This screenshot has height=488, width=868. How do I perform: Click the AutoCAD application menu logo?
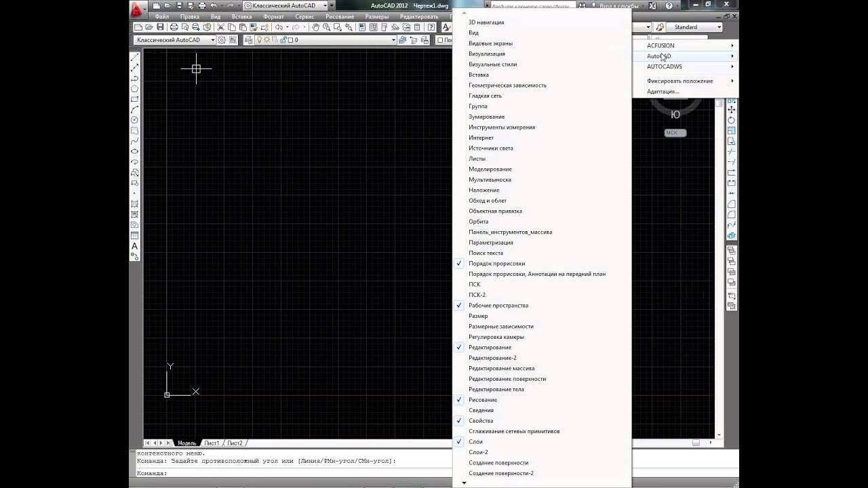138,9
